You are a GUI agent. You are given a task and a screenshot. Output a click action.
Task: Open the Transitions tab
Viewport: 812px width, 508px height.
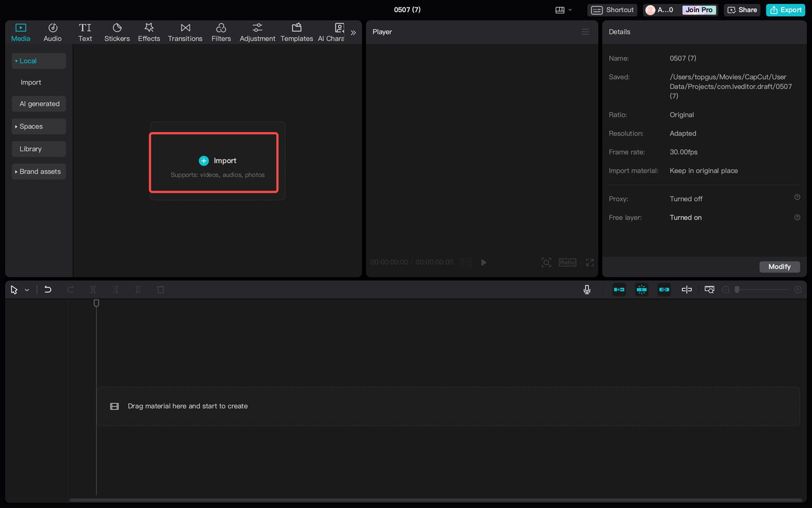185,32
